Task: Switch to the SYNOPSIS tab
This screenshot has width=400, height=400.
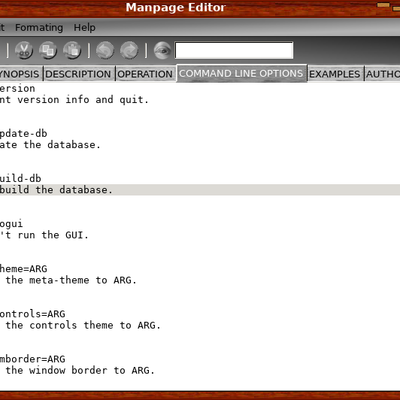Action: [20, 74]
